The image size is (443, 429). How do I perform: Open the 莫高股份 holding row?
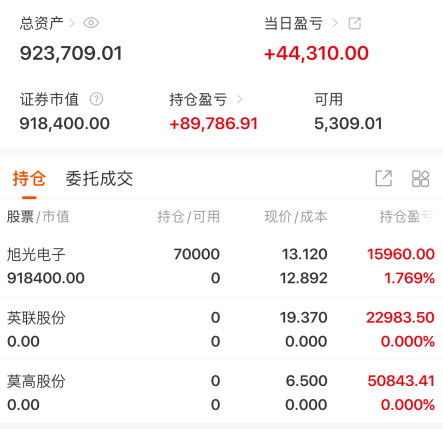click(221, 392)
